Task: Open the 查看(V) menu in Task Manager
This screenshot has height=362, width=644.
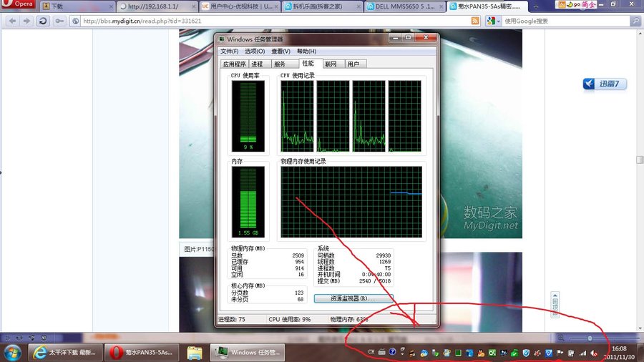Action: point(280,52)
